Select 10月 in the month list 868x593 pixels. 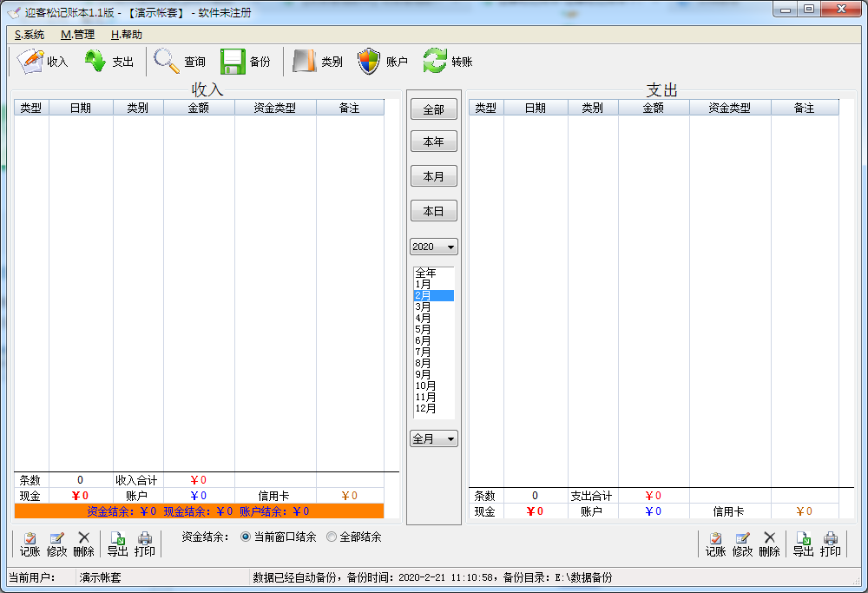(434, 385)
